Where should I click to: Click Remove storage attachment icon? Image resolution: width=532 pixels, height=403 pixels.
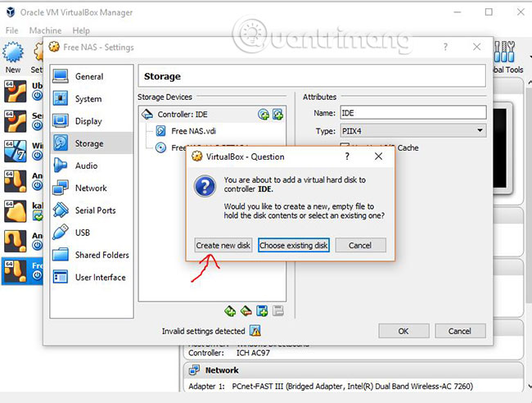pyautogui.click(x=278, y=310)
